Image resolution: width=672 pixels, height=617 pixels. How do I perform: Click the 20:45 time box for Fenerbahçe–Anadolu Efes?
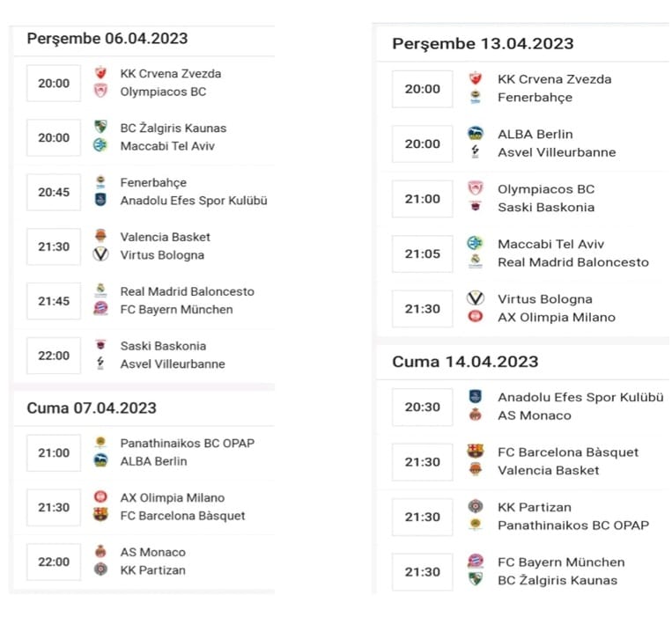(x=54, y=192)
